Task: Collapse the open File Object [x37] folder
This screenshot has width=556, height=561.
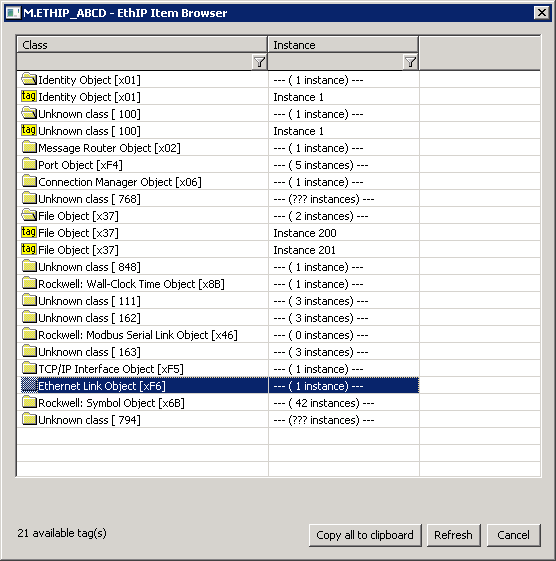Action: tap(29, 215)
